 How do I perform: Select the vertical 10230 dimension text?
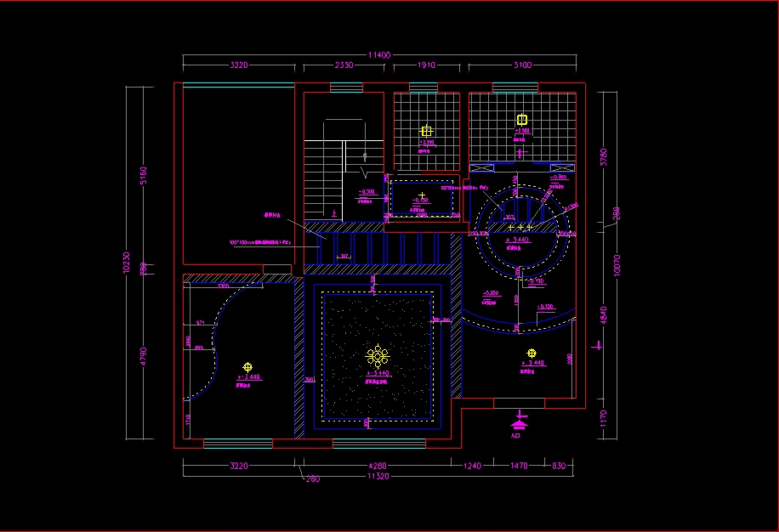tap(126, 263)
